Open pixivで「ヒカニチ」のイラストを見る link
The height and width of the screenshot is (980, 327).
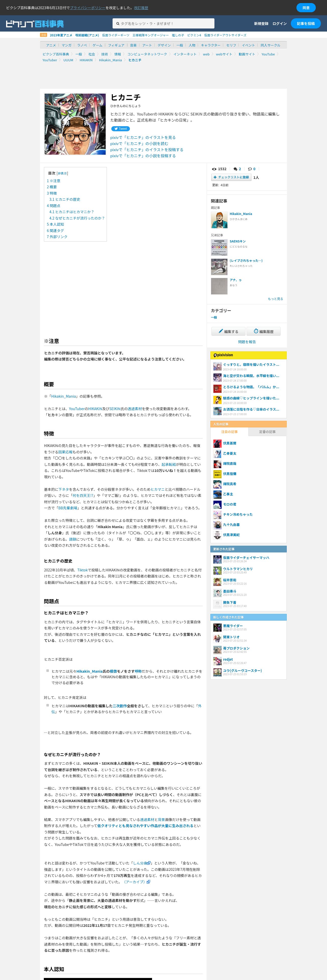pos(143,138)
